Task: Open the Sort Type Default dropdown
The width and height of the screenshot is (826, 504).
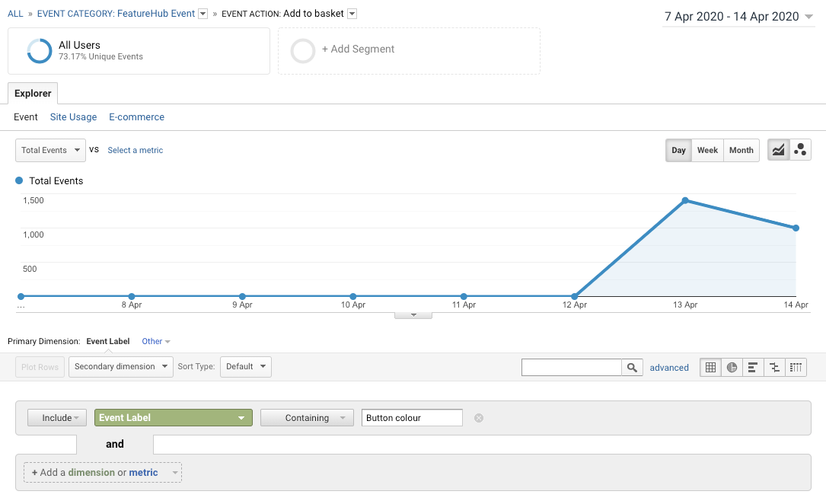Action: point(245,366)
